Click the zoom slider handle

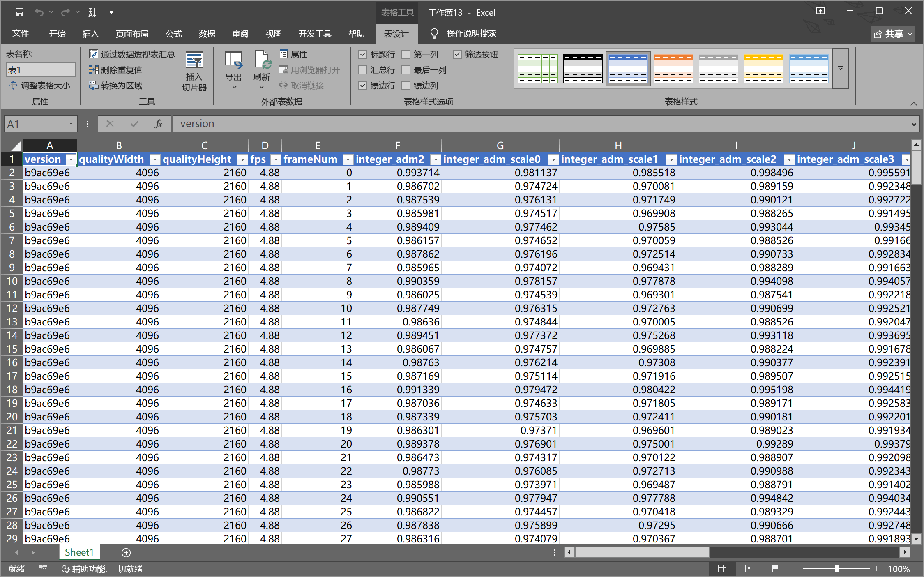[837, 569]
